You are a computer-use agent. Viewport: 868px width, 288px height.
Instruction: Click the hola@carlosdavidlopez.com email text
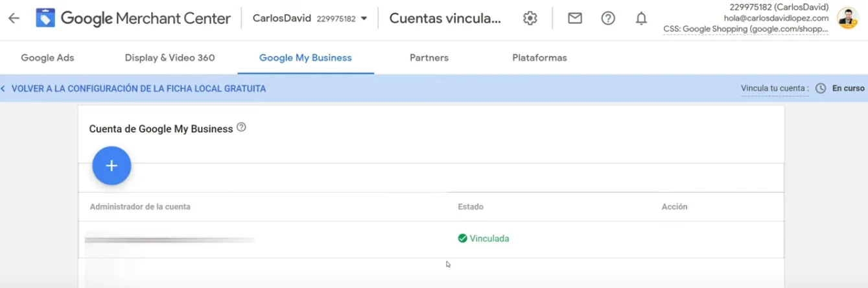(x=777, y=18)
